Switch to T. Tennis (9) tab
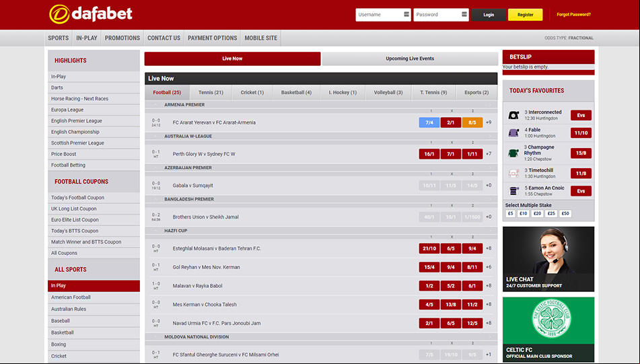 pos(433,93)
